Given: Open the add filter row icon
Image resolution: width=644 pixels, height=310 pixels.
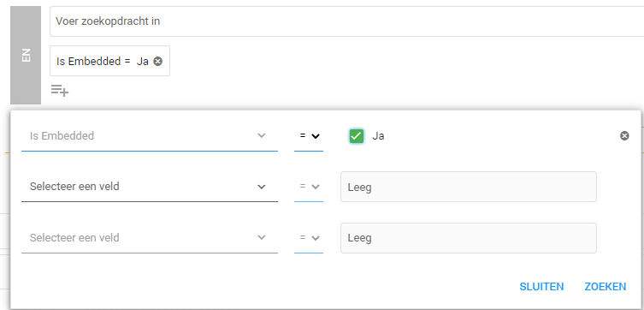Looking at the screenshot, I should point(60,90).
